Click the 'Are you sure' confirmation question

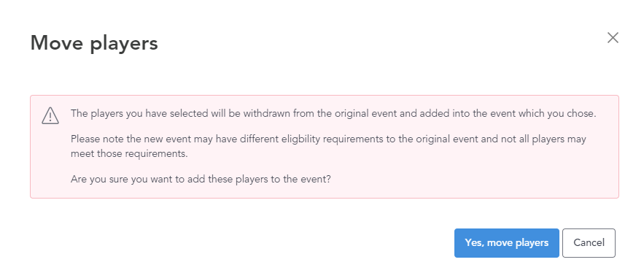point(201,180)
